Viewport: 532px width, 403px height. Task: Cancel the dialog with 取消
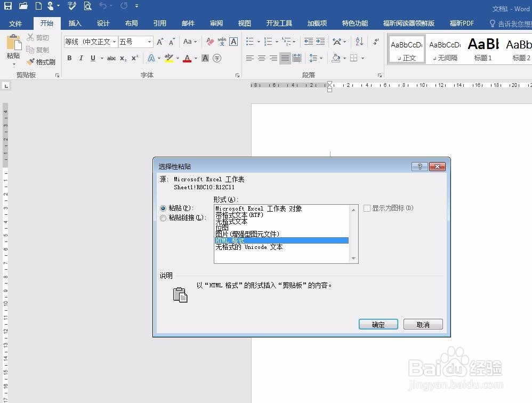pos(423,324)
